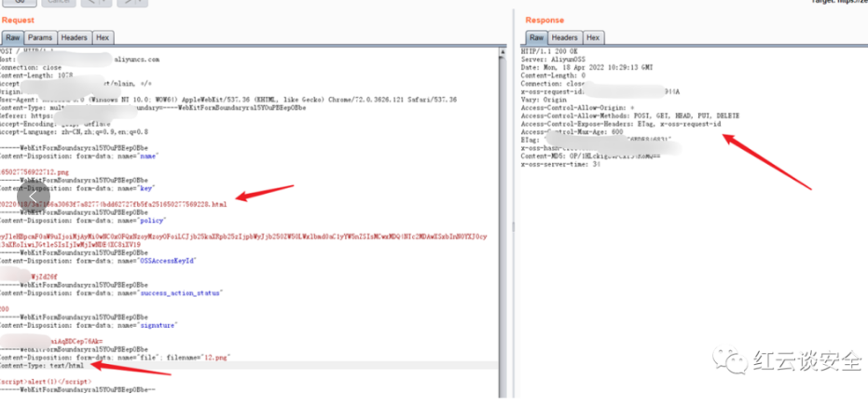Viewport: 868px width, 406px height.
Task: Click the form-data name="success_action_status" line
Action: click(111, 293)
